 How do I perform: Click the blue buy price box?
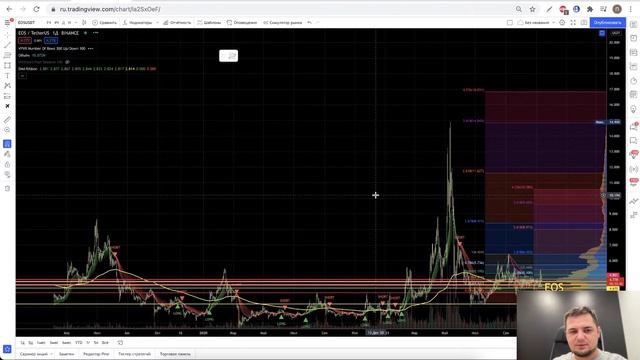click(51, 40)
